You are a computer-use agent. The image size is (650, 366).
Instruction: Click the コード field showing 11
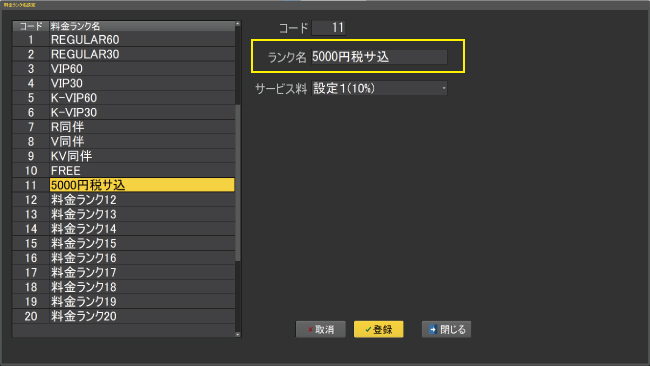329,28
